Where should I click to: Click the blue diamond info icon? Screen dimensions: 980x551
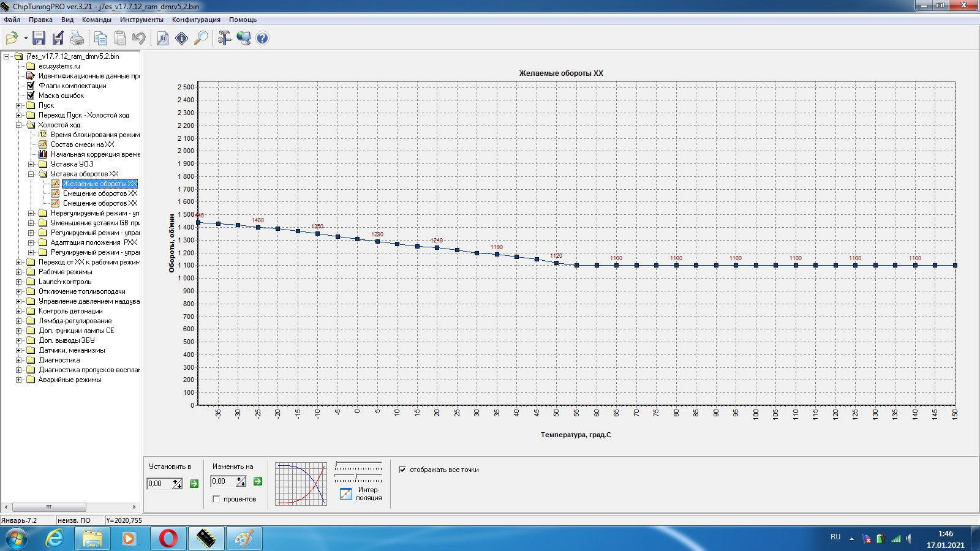point(182,39)
